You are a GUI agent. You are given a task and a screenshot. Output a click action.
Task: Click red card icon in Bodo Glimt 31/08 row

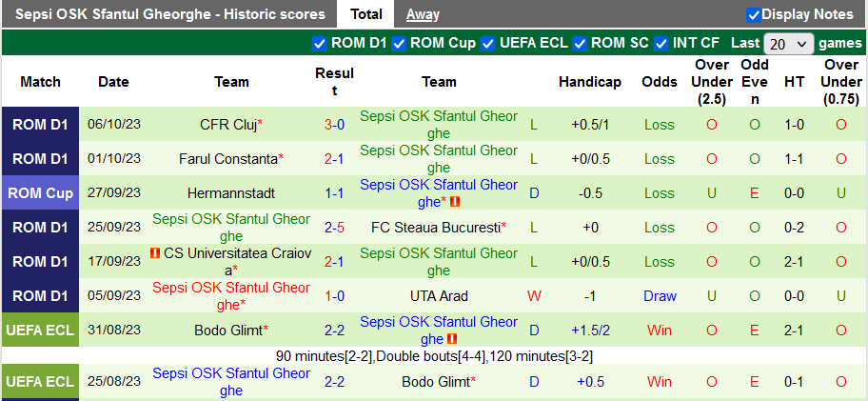pyautogui.click(x=453, y=339)
